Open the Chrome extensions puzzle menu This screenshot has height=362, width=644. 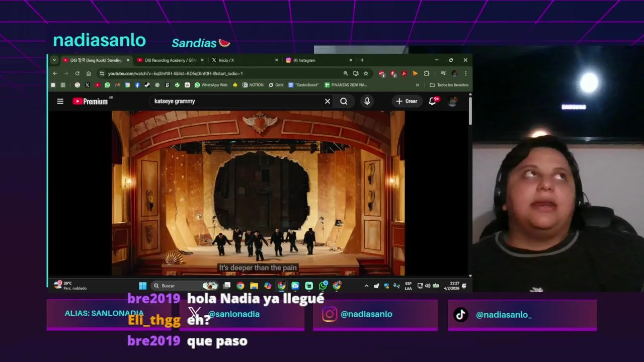pos(427,73)
